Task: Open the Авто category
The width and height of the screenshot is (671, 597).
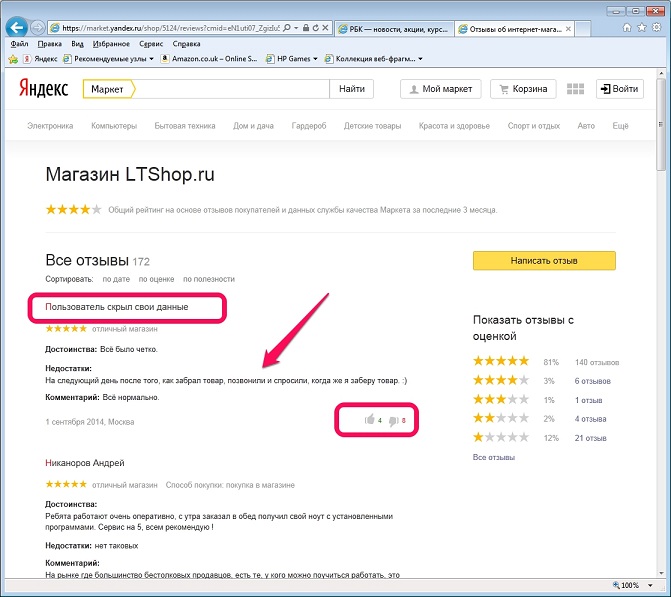Action: [586, 126]
